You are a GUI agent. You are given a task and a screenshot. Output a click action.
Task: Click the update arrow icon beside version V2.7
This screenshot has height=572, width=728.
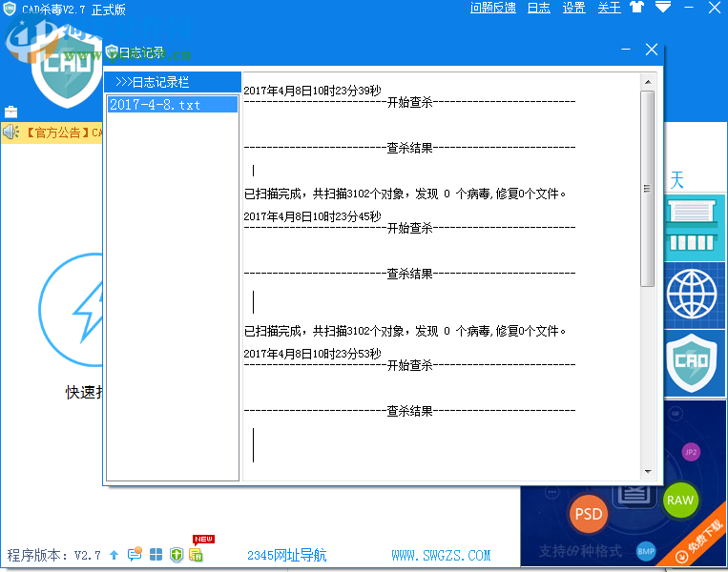click(114, 555)
